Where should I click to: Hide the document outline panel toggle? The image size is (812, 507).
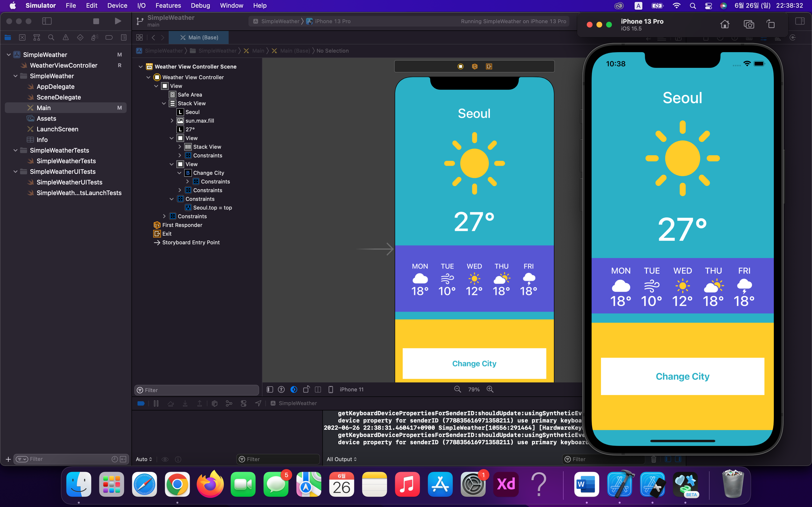[x=270, y=389]
